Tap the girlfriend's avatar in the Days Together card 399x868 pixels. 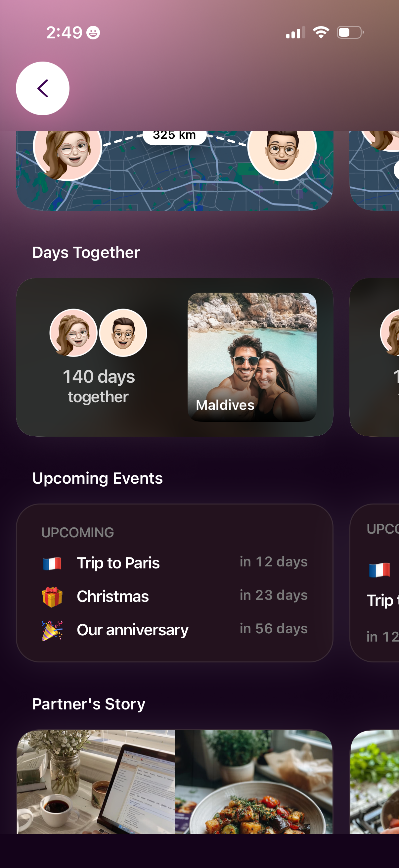pyautogui.click(x=74, y=333)
